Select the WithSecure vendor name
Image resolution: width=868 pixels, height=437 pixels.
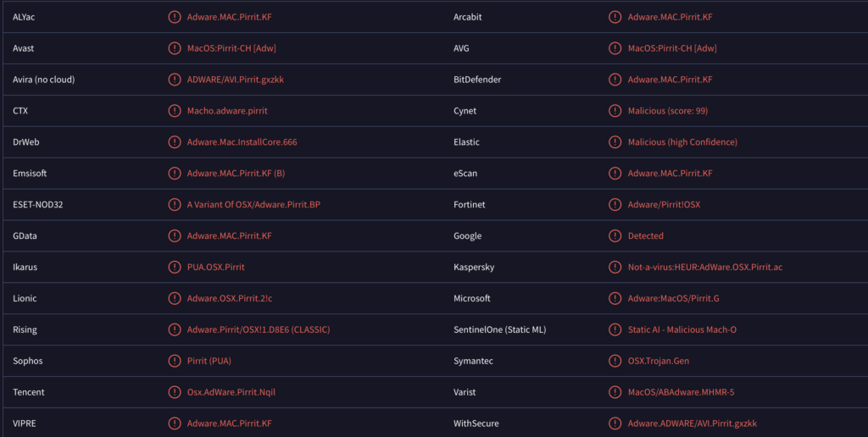476,423
